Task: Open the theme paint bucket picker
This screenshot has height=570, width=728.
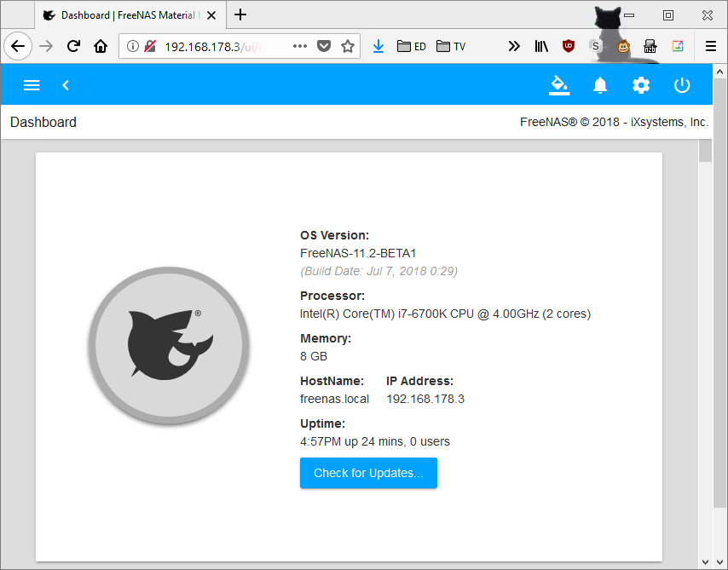Action: tap(559, 85)
